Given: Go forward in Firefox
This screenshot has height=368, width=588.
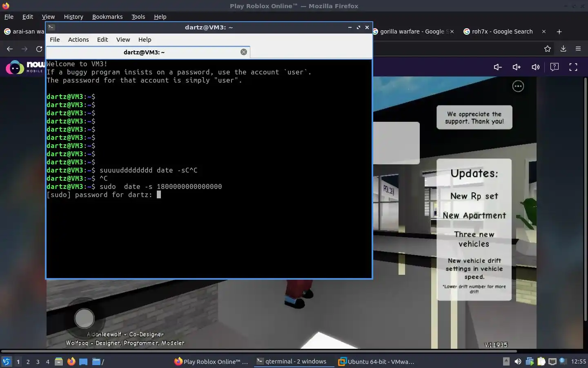Looking at the screenshot, I should pos(24,49).
